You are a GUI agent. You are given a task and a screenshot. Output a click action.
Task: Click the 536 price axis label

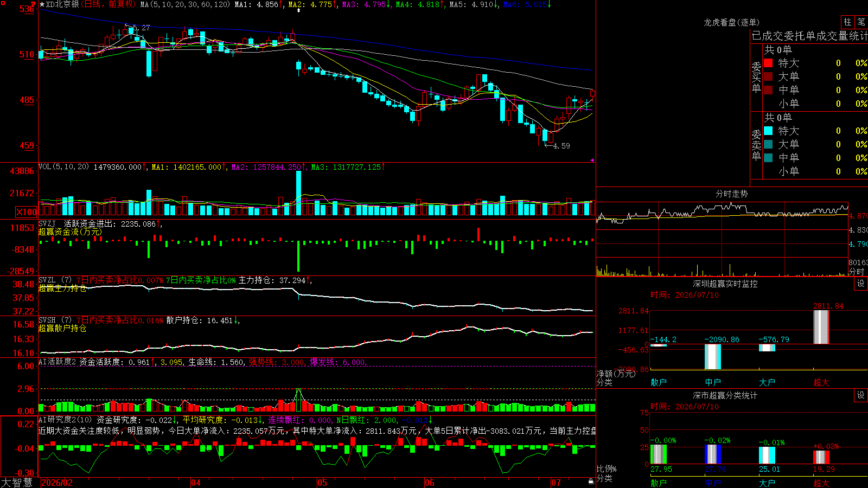point(27,9)
